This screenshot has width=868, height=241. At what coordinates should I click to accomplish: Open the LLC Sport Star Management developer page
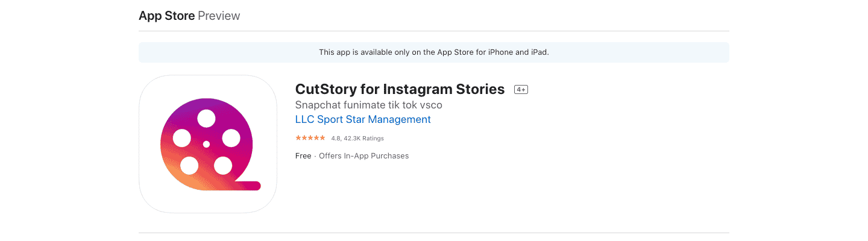363,119
